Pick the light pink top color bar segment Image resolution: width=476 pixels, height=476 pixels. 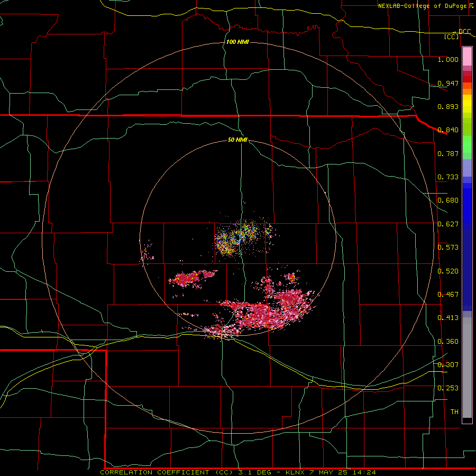[x=467, y=57]
